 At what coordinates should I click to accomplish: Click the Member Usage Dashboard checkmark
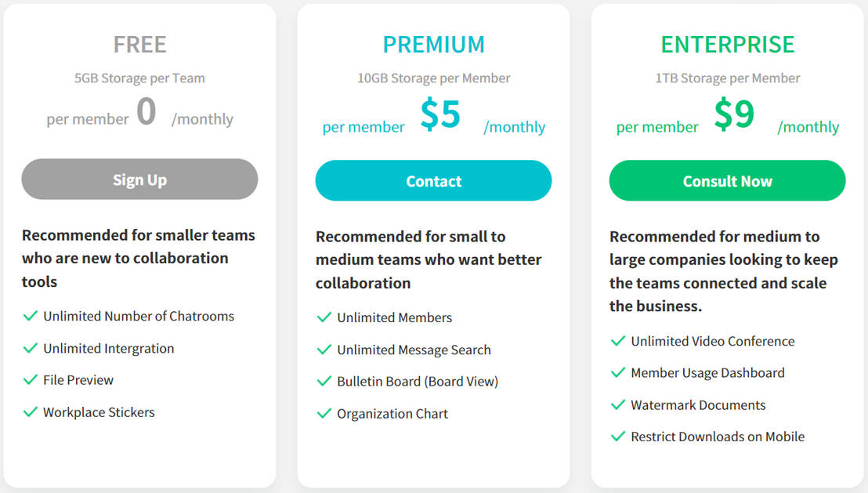[618, 373]
